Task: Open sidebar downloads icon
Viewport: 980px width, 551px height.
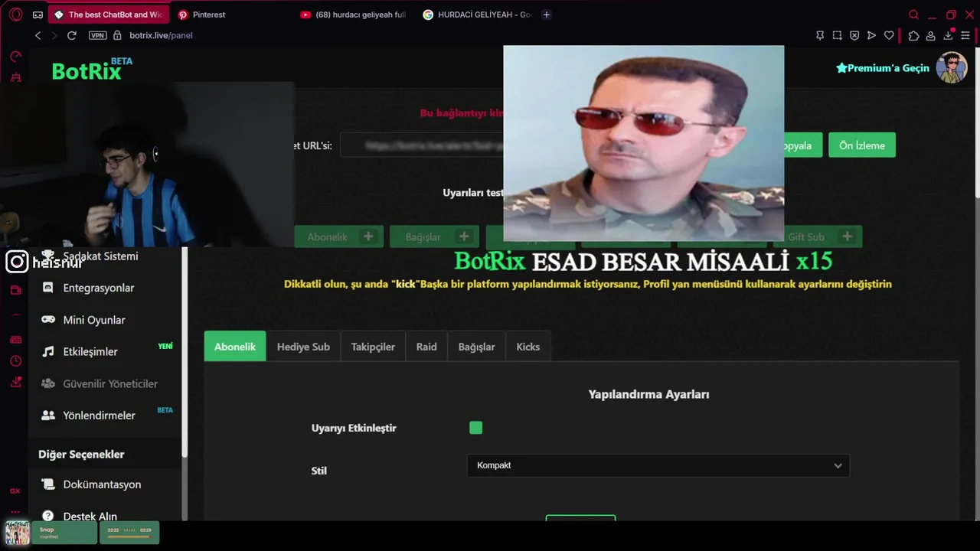Action: pyautogui.click(x=15, y=382)
